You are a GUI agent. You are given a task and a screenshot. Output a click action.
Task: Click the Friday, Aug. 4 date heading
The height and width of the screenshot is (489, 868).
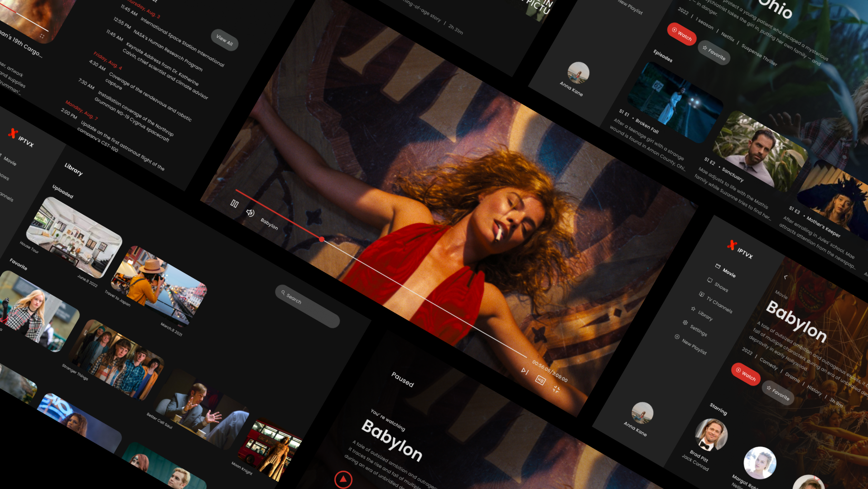(108, 61)
